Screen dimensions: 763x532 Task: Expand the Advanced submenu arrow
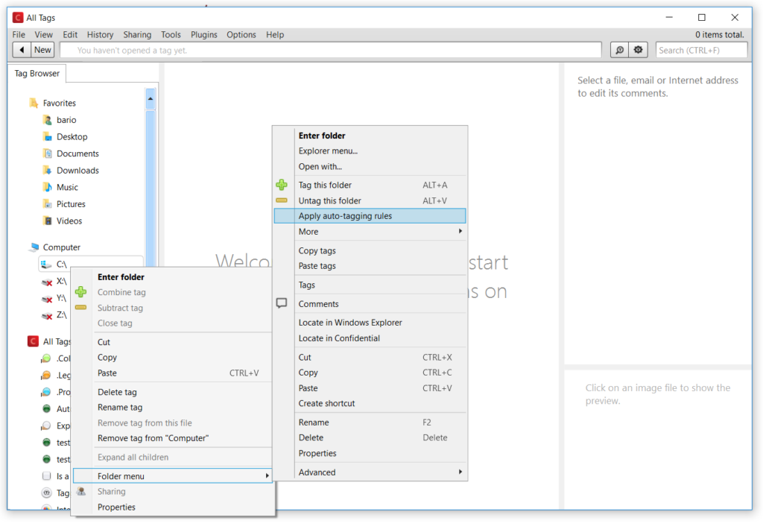[x=460, y=472]
